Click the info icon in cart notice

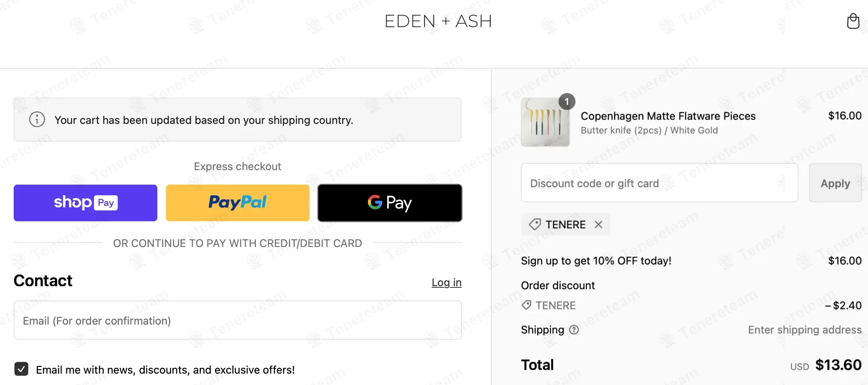(37, 120)
